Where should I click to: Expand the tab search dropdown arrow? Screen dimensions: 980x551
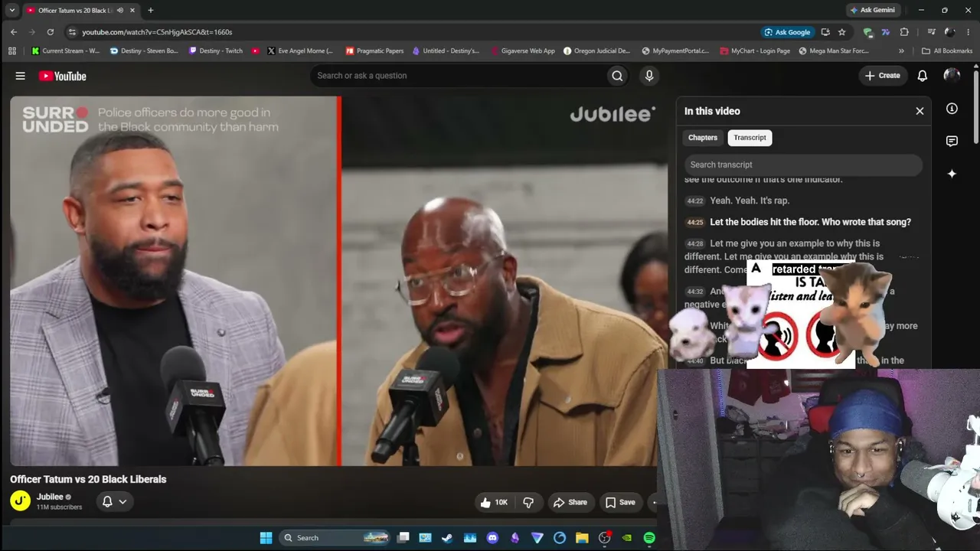coord(12,11)
